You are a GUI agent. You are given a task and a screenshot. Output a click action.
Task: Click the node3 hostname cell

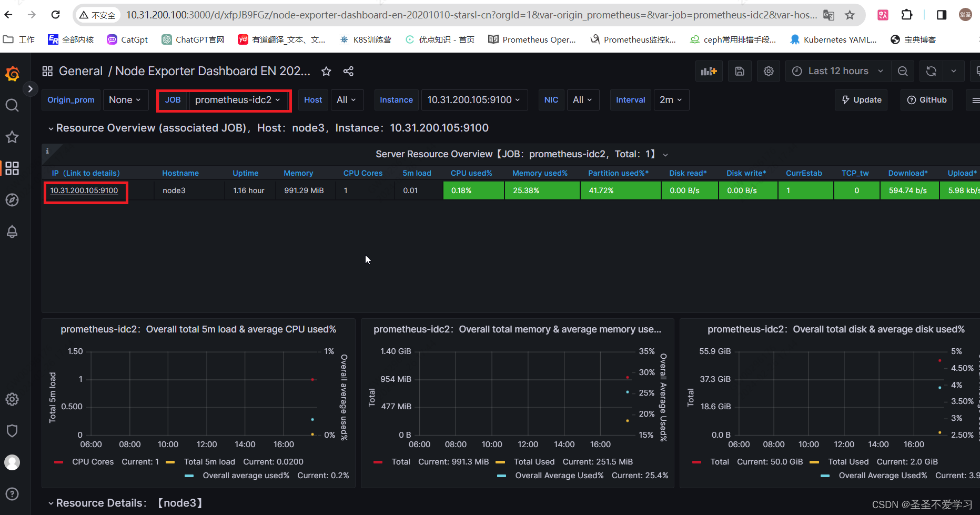(189, 190)
